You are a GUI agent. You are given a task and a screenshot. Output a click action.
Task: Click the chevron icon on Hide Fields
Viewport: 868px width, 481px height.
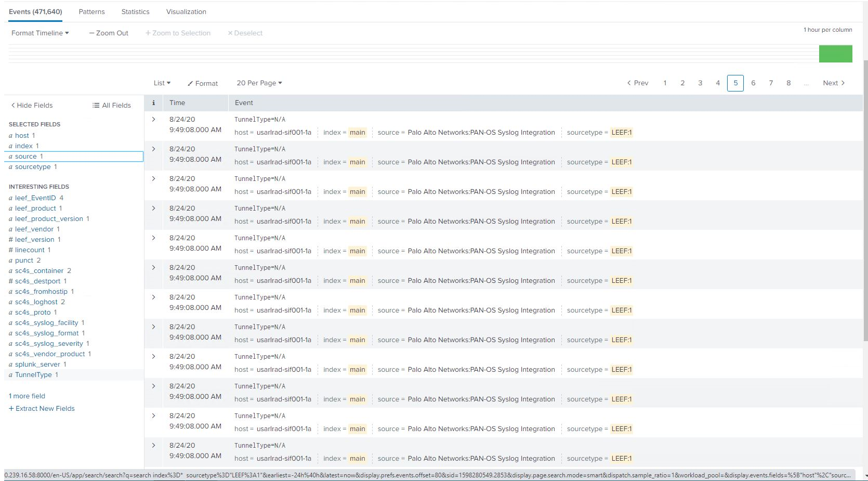coord(12,105)
